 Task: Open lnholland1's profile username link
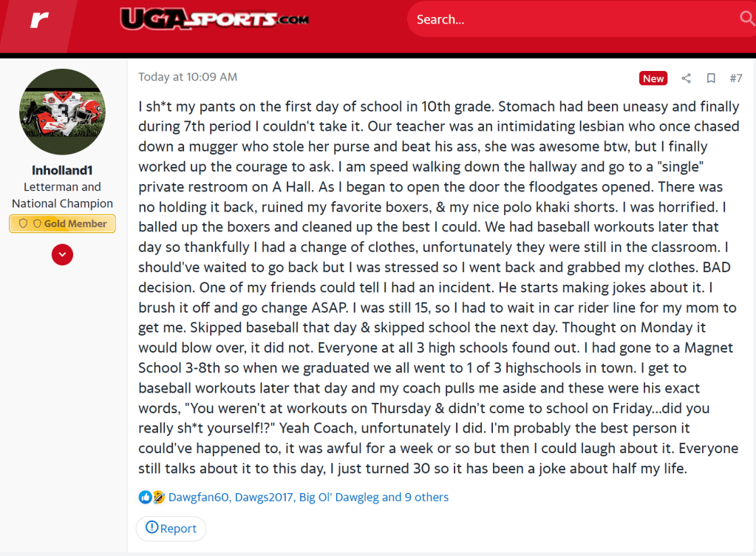coord(62,170)
